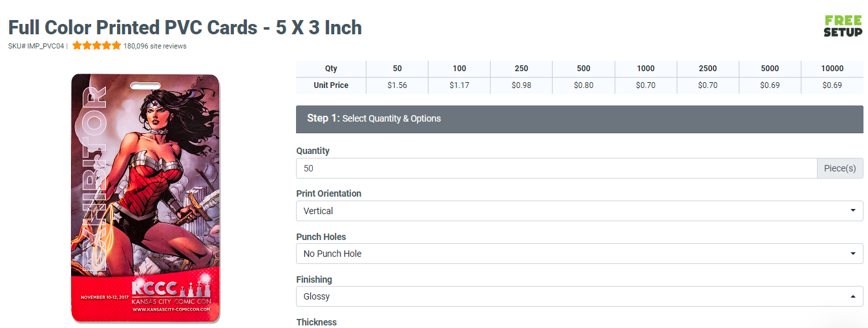
Task: Choose the 250 quantity tier
Action: [521, 69]
